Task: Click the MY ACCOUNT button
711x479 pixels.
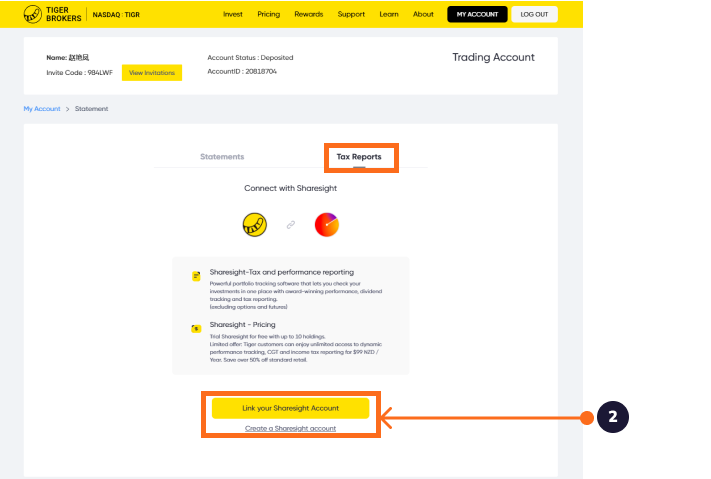Action: point(477,15)
